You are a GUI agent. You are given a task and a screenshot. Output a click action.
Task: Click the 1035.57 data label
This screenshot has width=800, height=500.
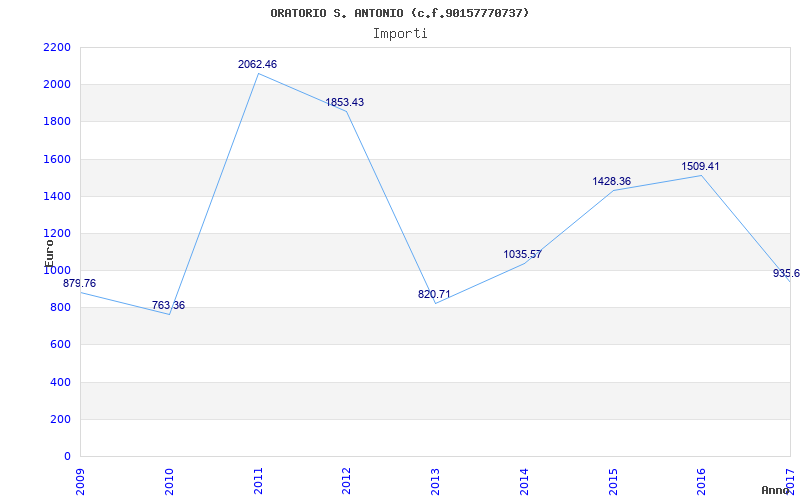(x=522, y=254)
